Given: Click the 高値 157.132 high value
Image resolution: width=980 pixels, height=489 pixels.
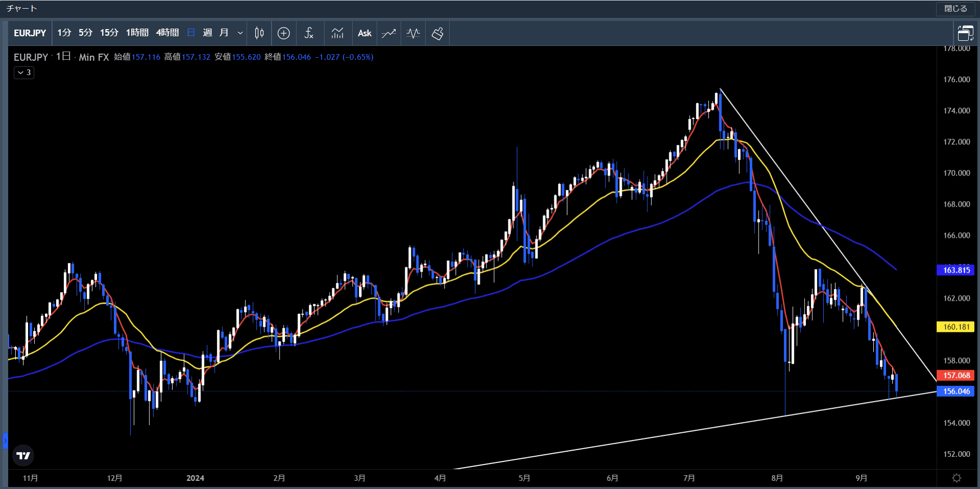Looking at the screenshot, I should pos(187,57).
